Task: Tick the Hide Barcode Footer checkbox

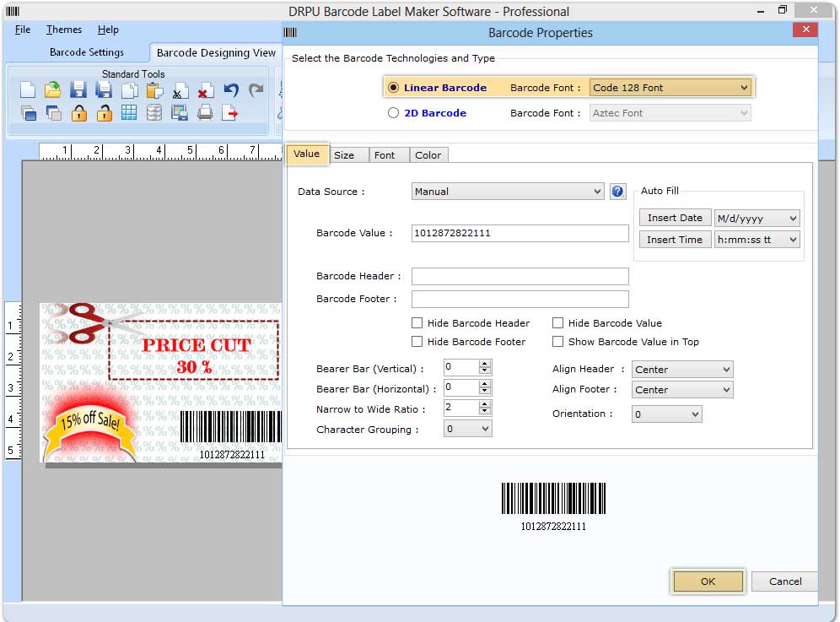Action: 417,342
